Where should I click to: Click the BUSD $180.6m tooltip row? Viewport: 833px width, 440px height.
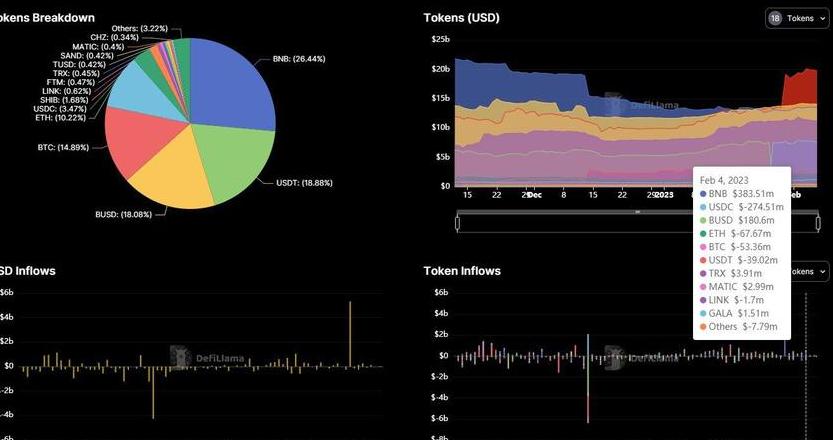click(738, 220)
